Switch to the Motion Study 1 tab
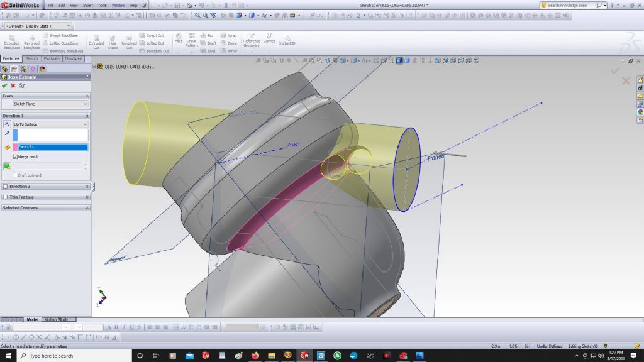 (59, 319)
